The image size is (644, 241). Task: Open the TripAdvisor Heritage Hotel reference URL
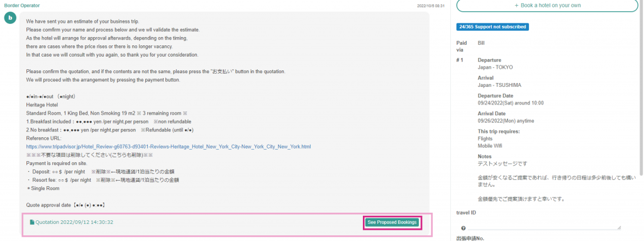pyautogui.click(x=169, y=147)
